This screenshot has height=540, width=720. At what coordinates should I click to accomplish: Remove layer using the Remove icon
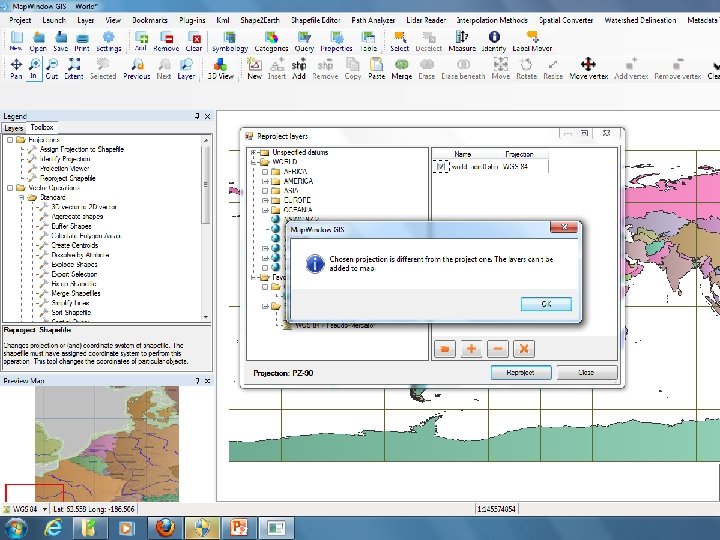click(x=166, y=41)
